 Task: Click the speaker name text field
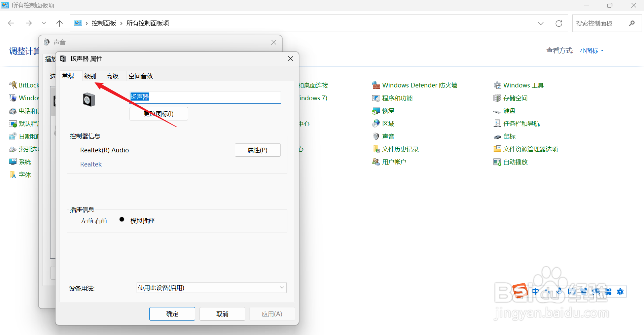click(205, 97)
